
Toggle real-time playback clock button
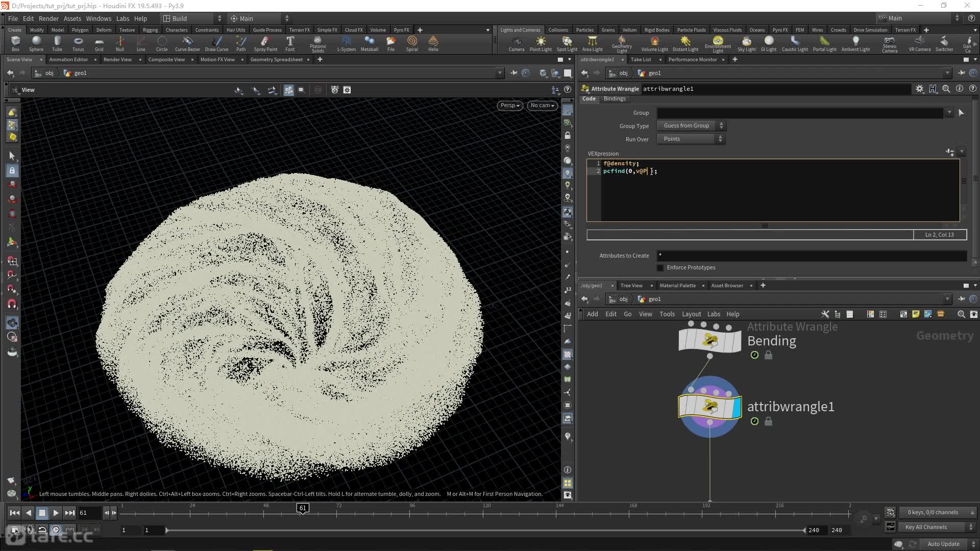coord(56,530)
